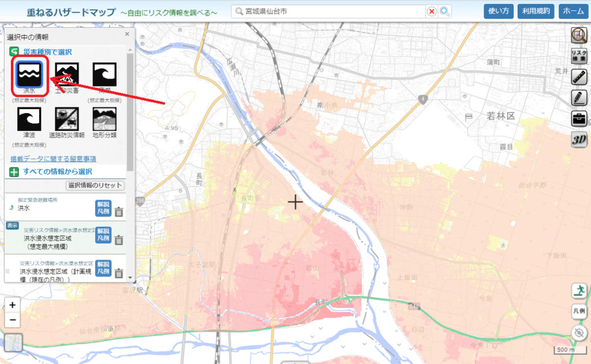The height and width of the screenshot is (364, 591).
Task: Open the 利用規約 terms of use
Action: click(536, 12)
